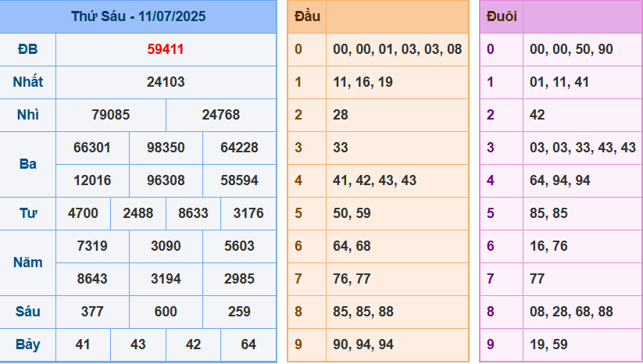
Task: Select Đầu values 76, 77
Action: [x=352, y=279]
